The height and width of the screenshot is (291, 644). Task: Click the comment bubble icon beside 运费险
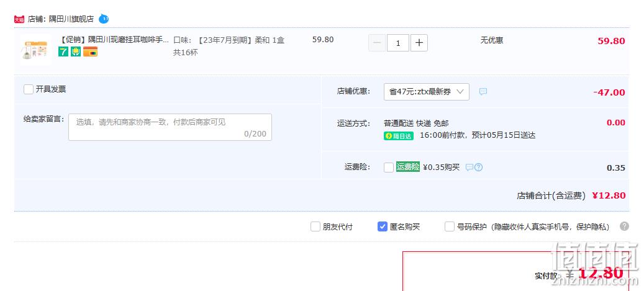point(469,168)
